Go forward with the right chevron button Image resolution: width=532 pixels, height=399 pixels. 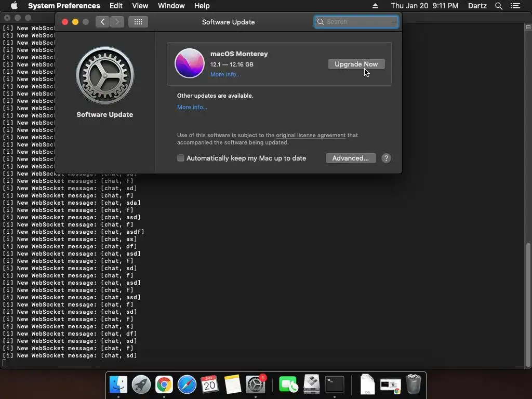click(x=117, y=22)
